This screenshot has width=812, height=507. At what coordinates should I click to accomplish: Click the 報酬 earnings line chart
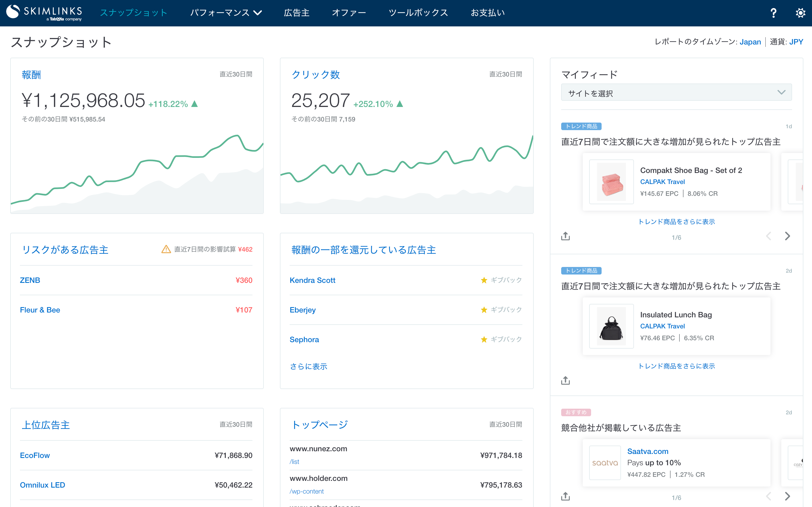[x=137, y=171]
